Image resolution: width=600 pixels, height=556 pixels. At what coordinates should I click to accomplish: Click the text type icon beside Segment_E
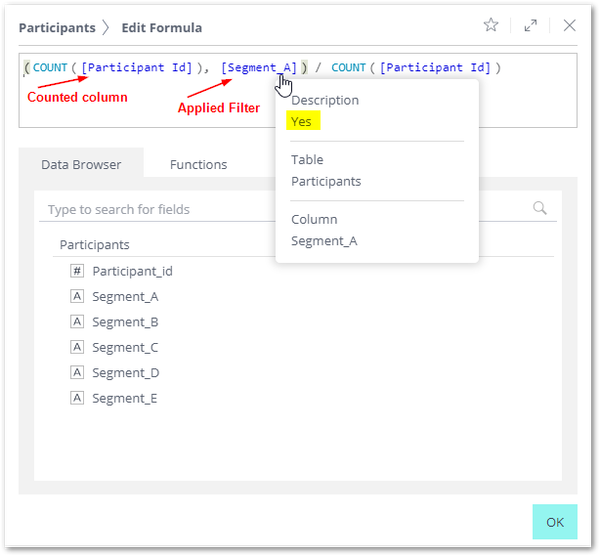(x=77, y=398)
